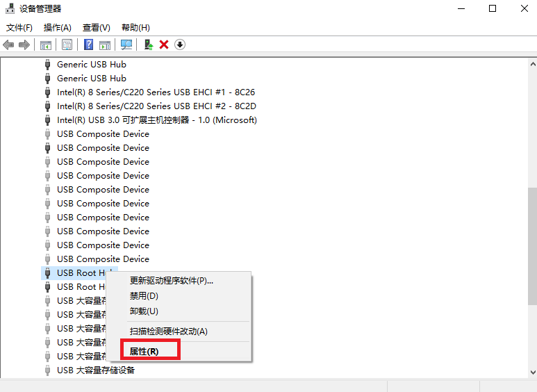Click the red X uninstall icon

pyautogui.click(x=164, y=44)
